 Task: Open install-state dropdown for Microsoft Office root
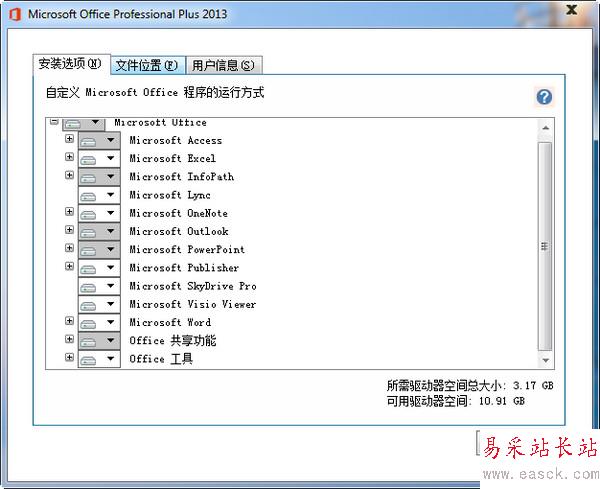point(83,123)
